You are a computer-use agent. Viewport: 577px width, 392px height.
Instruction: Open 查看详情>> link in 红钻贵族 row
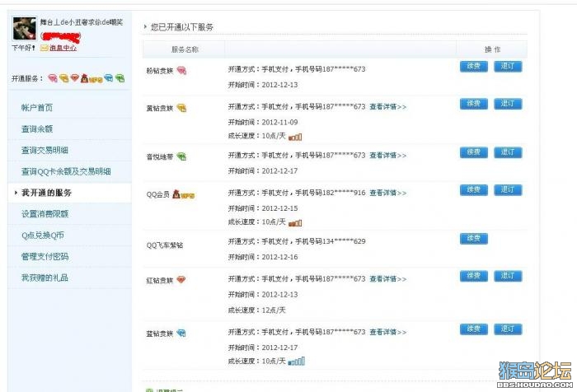(388, 279)
